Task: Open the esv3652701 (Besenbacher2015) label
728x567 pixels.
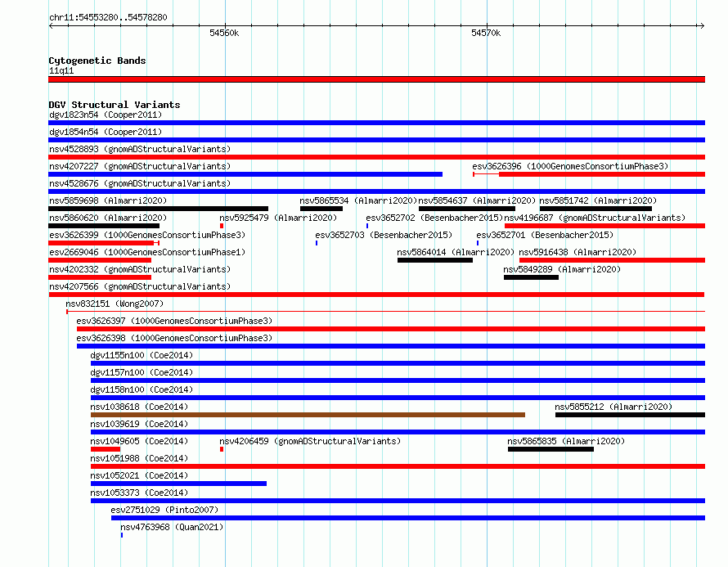Action: coord(545,235)
